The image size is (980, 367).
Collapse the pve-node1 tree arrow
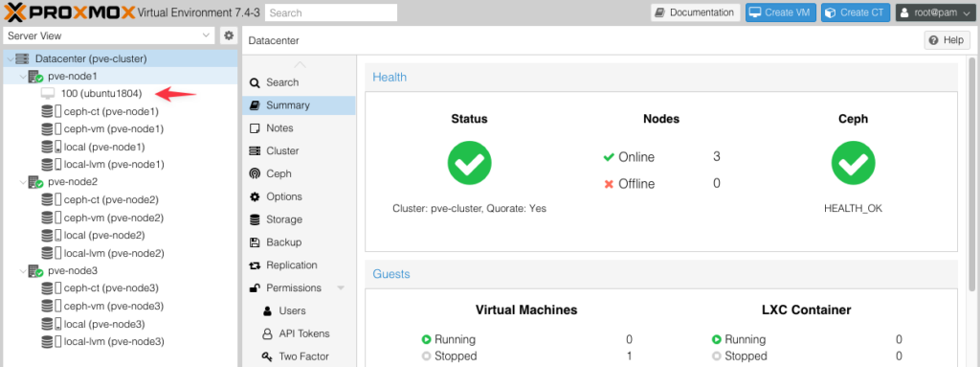click(23, 77)
